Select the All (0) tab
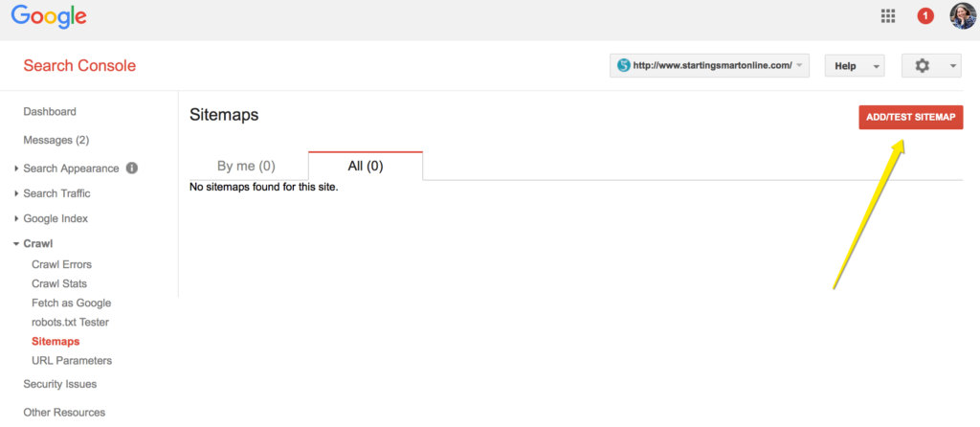Screen dimensions: 980x427 coord(366,167)
